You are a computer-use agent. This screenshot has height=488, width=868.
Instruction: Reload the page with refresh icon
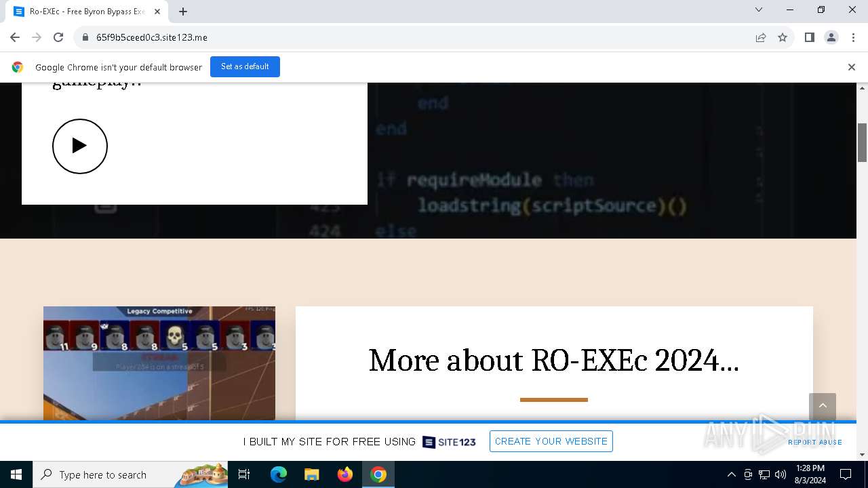point(58,37)
